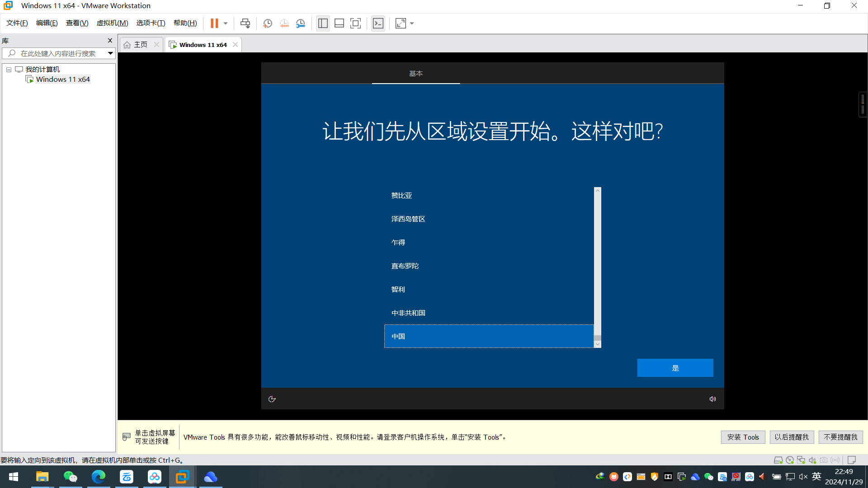The image size is (868, 488).
Task: Select 赞比亚 in the region list
Action: point(489,196)
